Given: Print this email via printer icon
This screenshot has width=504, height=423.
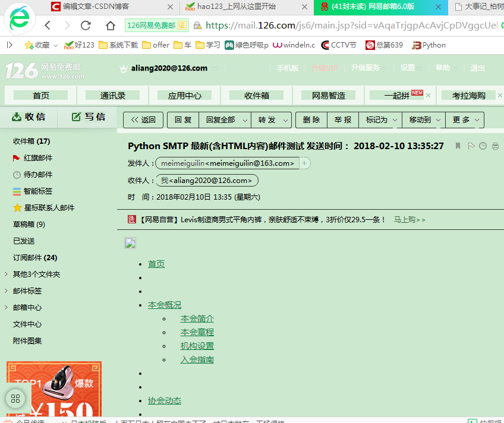Looking at the screenshot, I should pyautogui.click(x=495, y=146).
